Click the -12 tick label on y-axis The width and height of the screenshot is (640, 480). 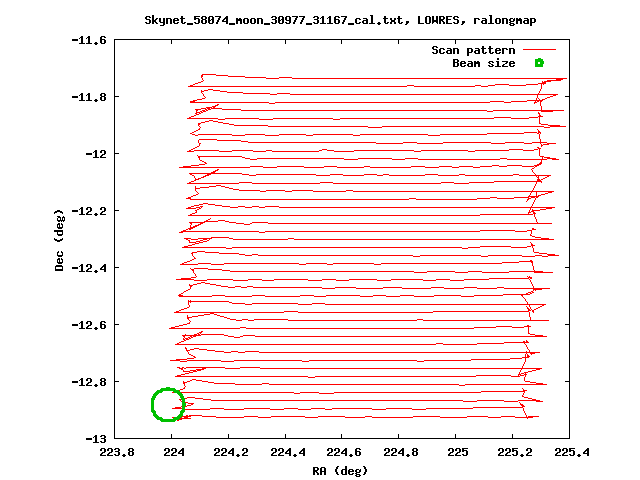[97, 154]
